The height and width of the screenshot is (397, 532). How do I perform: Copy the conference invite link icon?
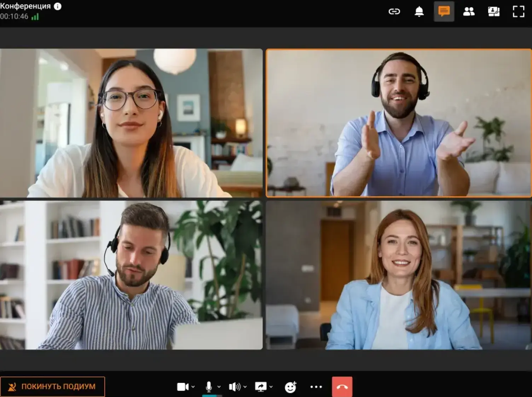394,12
